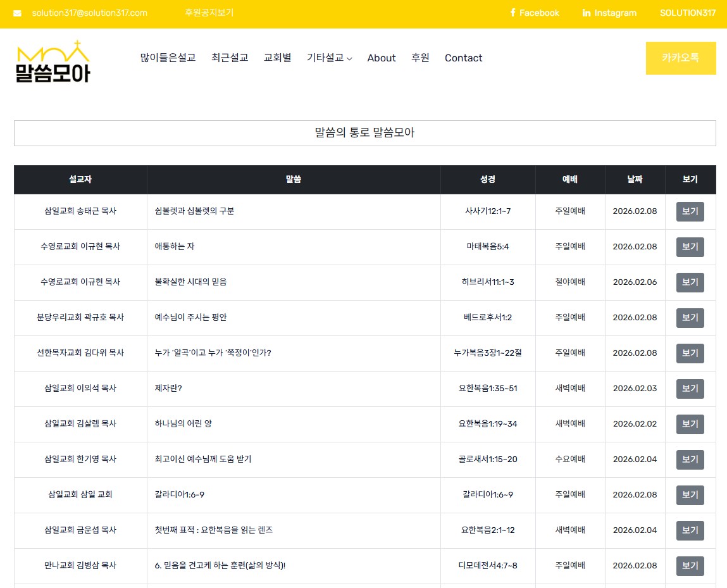Click scripture cell 요한복음1:35~51
727x588 pixels.
point(488,388)
